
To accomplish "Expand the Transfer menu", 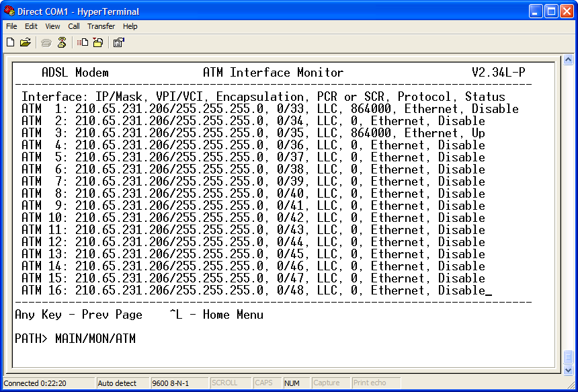I will pos(101,26).
